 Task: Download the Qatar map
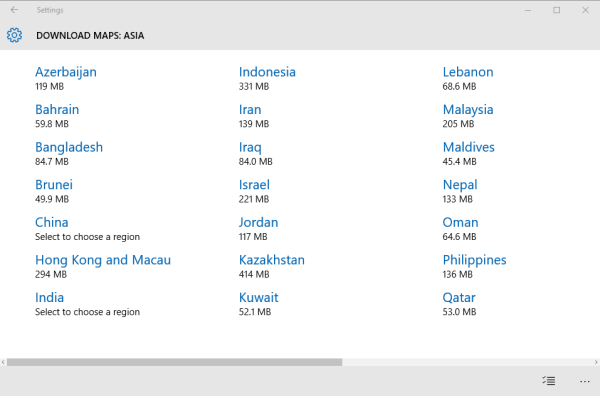point(459,304)
